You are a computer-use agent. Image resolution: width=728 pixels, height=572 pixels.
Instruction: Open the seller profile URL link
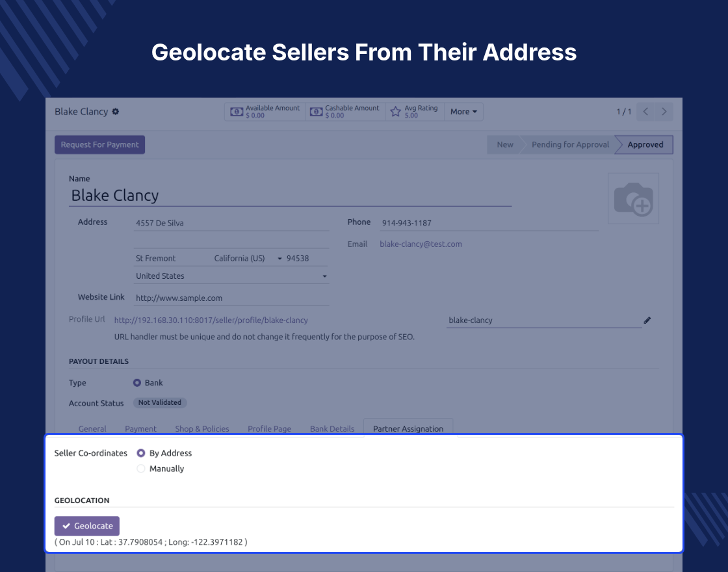click(211, 320)
